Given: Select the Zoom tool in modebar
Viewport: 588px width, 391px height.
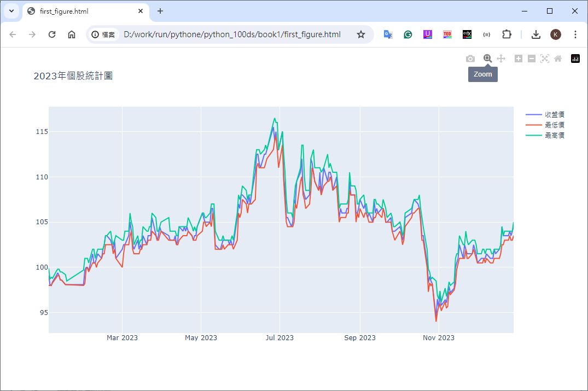Looking at the screenshot, I should point(487,59).
